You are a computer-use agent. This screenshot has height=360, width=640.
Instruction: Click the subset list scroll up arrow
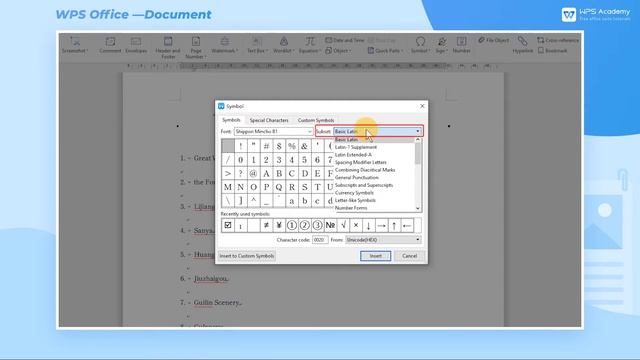[x=418, y=140]
